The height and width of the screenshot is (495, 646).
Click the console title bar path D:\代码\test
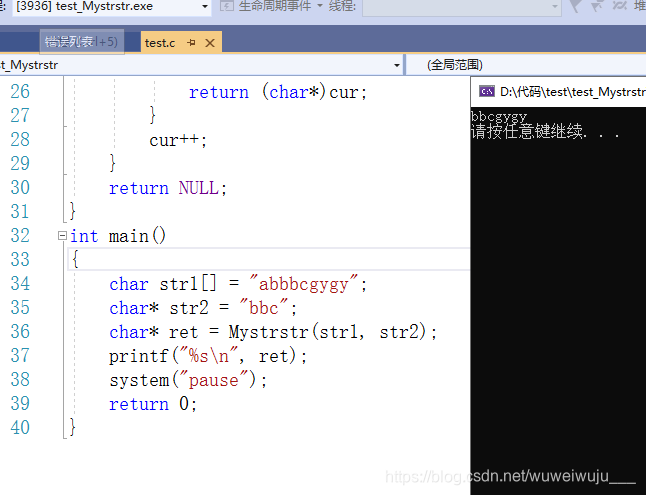coord(572,91)
